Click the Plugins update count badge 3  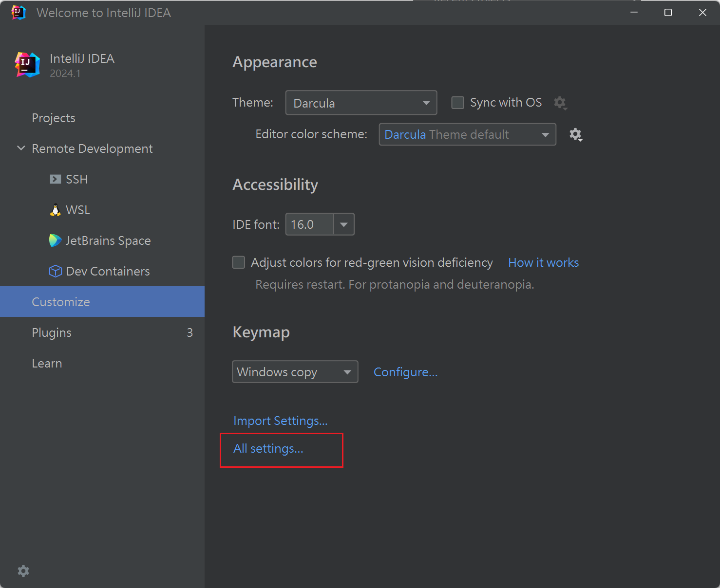(x=190, y=332)
